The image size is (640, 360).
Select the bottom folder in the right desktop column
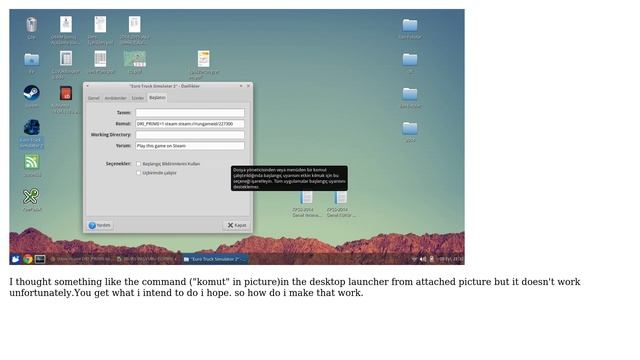pyautogui.click(x=410, y=129)
